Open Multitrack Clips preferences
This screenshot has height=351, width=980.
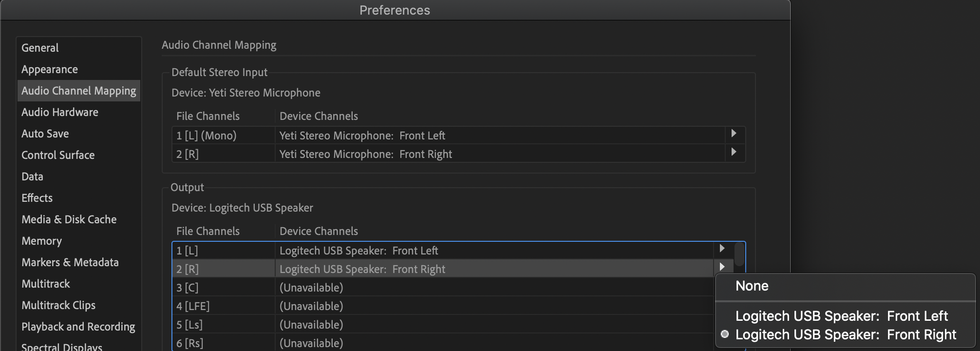58,305
